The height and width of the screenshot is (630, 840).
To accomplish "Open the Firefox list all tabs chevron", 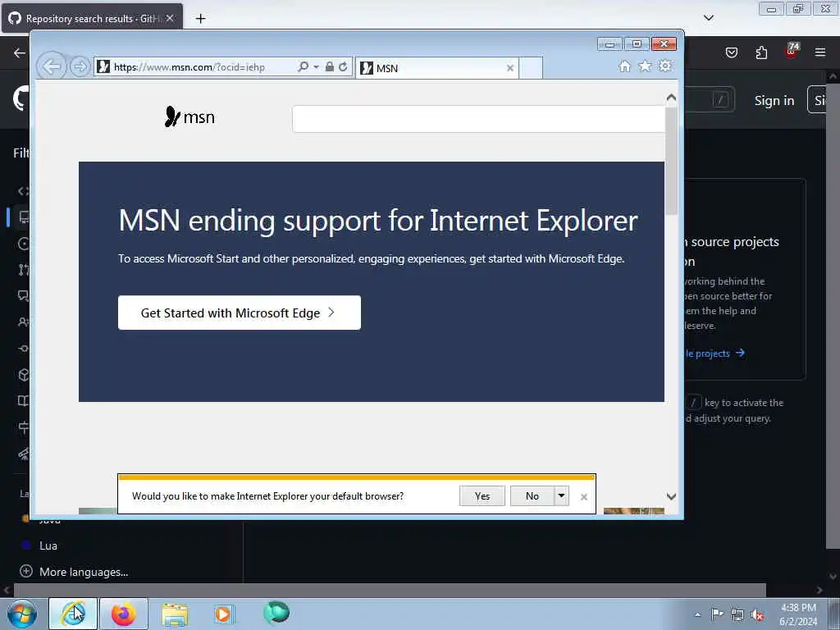I will point(708,18).
